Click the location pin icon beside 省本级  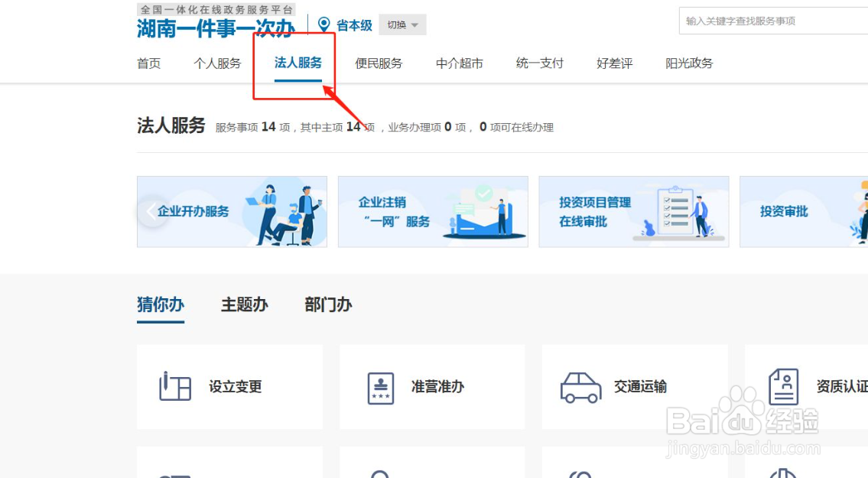tap(323, 24)
